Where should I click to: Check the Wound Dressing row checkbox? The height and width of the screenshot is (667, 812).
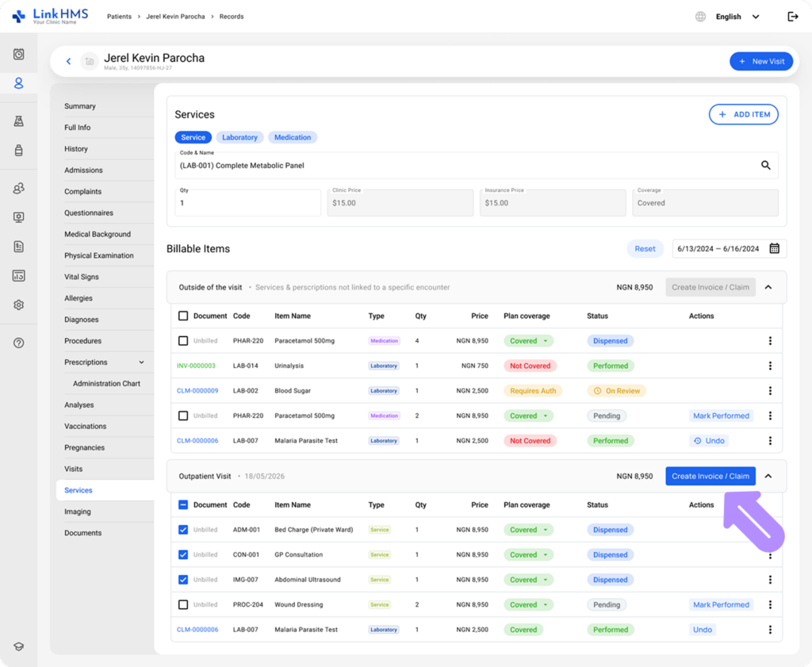coord(183,604)
